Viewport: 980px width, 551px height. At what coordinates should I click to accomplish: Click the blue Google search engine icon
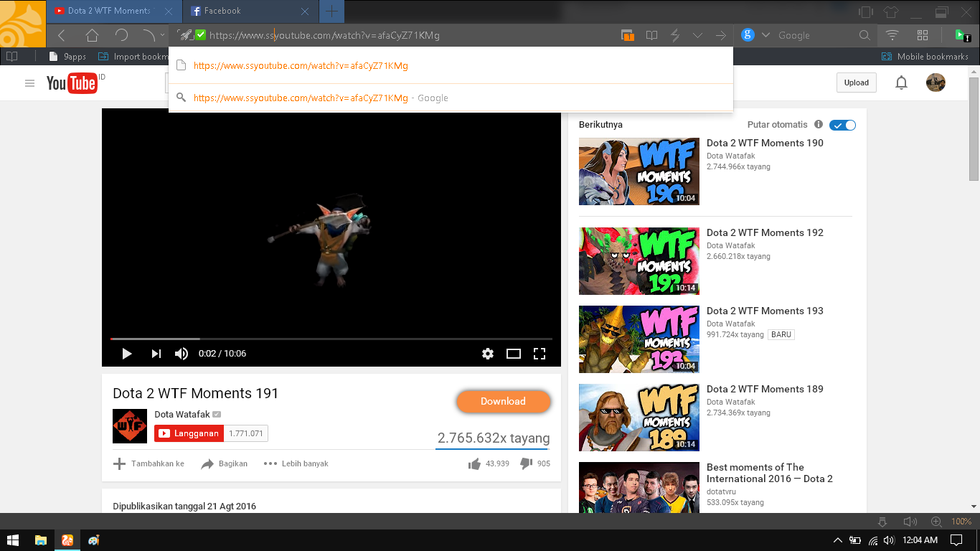click(x=748, y=34)
